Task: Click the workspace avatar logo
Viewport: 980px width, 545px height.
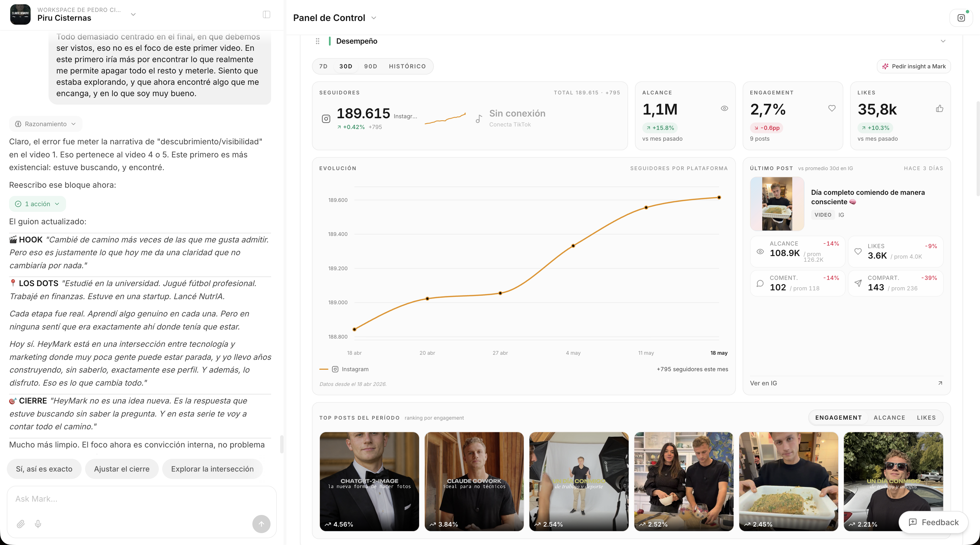Action: [x=20, y=14]
